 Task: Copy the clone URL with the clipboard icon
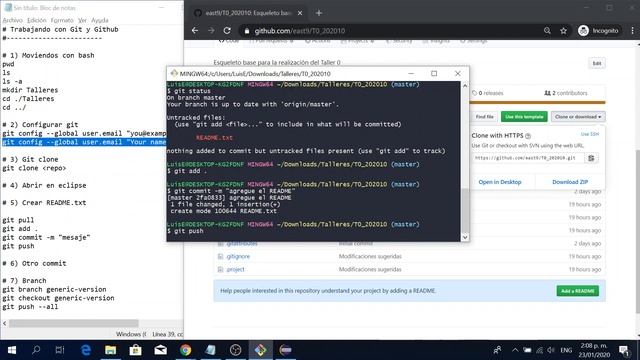tap(591, 158)
